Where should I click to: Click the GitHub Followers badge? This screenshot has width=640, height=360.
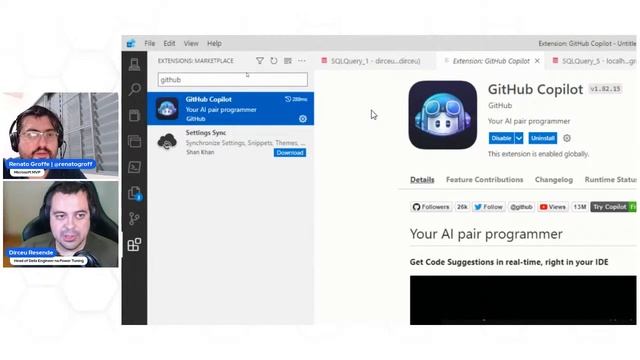431,207
